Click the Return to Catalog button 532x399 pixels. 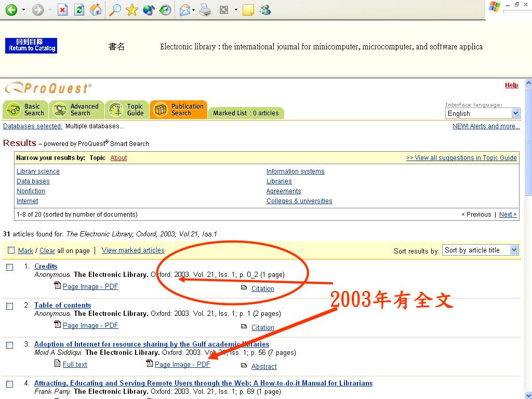pyautogui.click(x=31, y=46)
